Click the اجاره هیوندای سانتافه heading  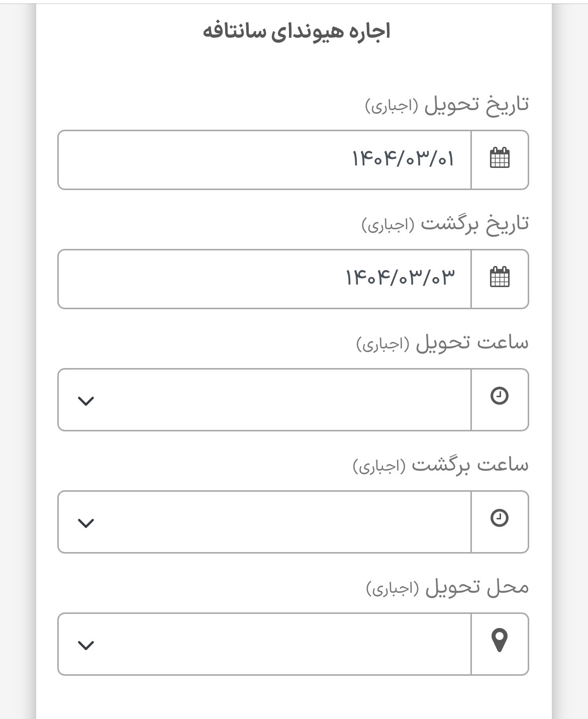(294, 31)
